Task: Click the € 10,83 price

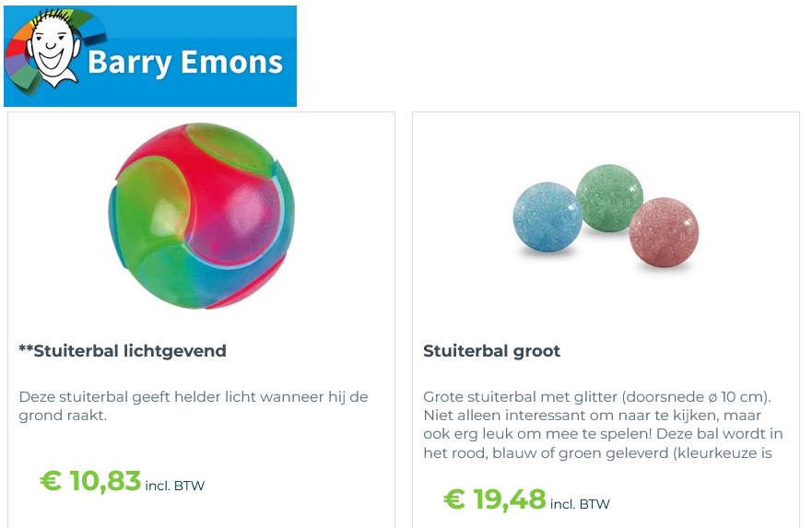Action: [x=90, y=481]
